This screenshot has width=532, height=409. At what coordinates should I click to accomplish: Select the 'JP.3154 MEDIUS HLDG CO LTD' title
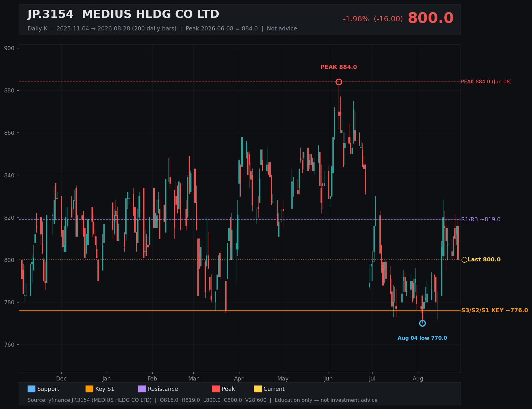coord(123,14)
